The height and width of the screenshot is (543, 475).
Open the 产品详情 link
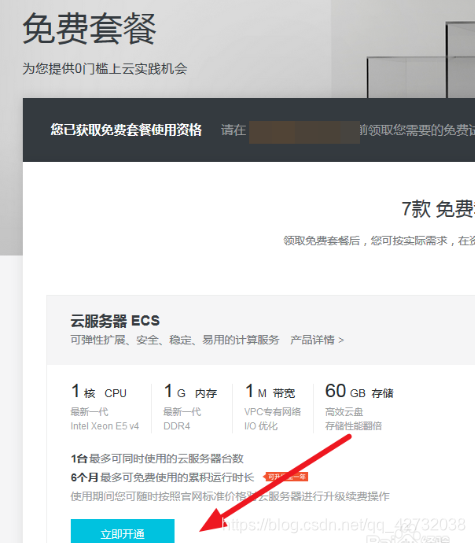click(x=317, y=340)
